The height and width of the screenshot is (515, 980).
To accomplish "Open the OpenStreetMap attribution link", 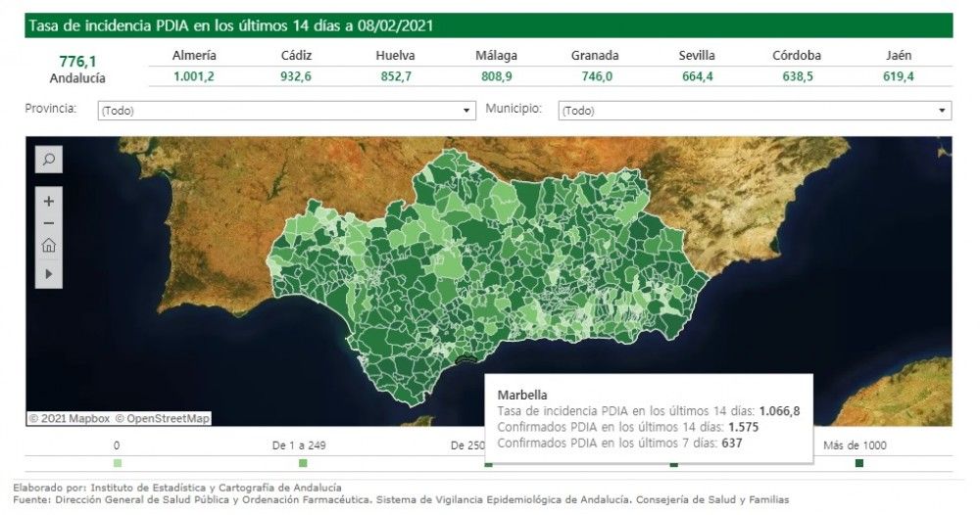I will tap(163, 419).
